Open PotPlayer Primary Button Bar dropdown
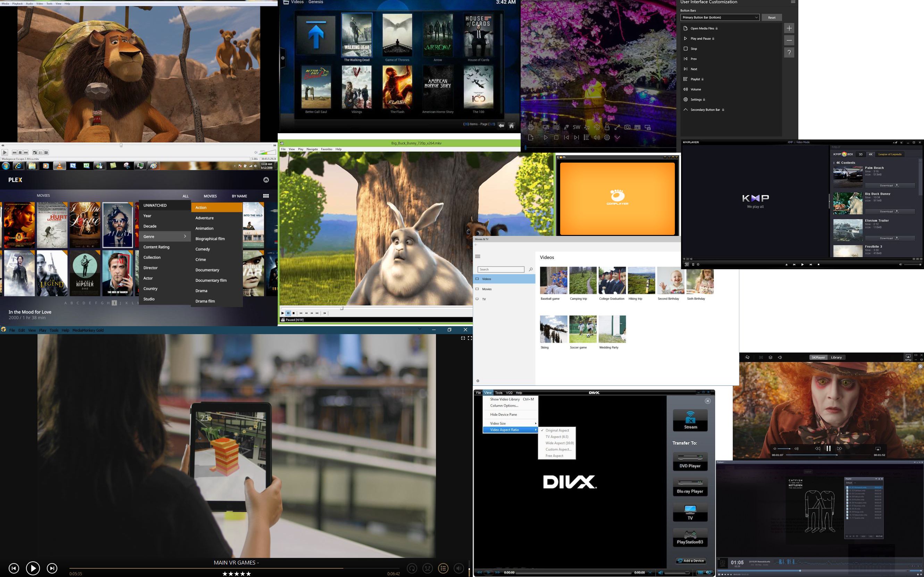The height and width of the screenshot is (577, 924). coord(720,18)
